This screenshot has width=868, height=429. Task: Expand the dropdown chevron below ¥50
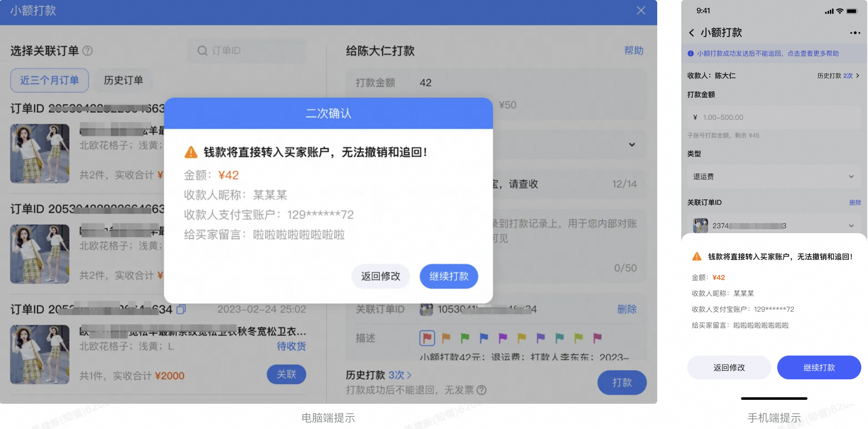632,145
